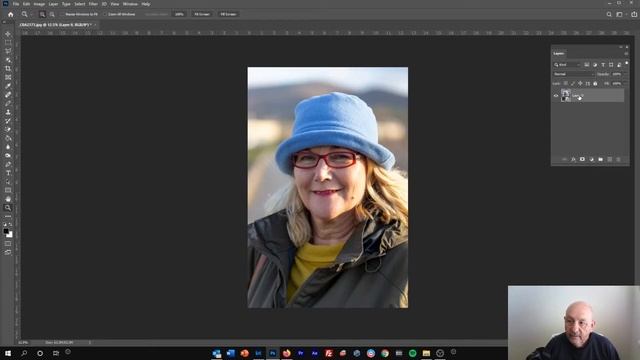Image resolution: width=640 pixels, height=360 pixels.
Task: Select the Brush tool
Action: 8,103
